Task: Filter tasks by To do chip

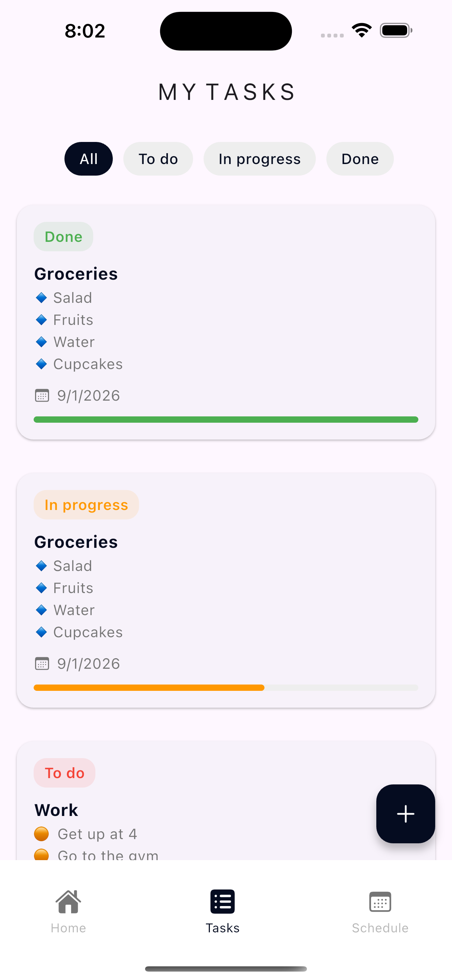Action: coord(158,159)
